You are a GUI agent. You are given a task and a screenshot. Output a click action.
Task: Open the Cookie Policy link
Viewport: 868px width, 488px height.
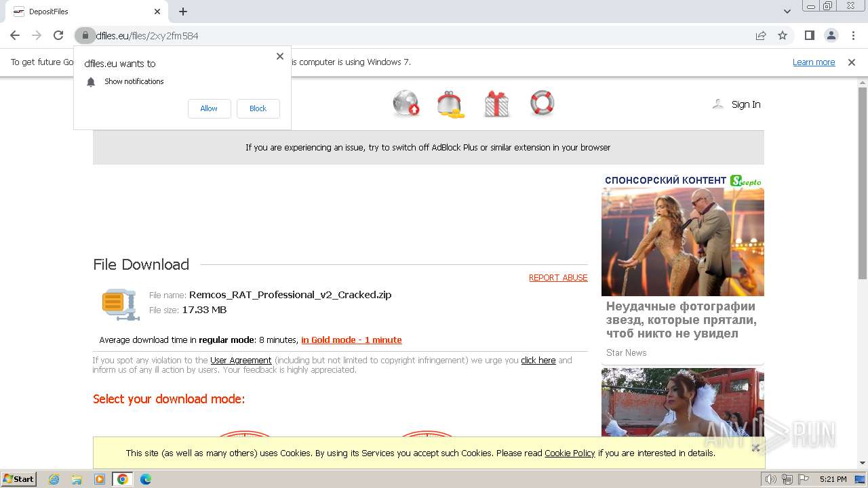pos(570,453)
